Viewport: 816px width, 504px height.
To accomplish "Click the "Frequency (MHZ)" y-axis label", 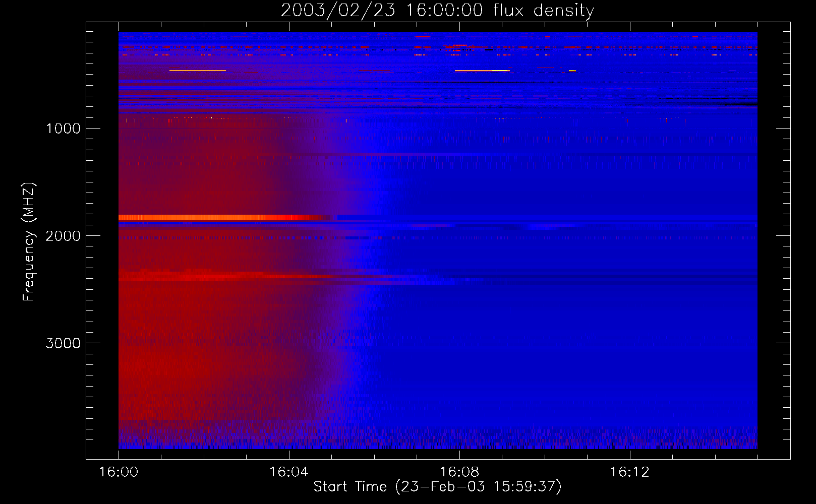I will pyautogui.click(x=29, y=242).
